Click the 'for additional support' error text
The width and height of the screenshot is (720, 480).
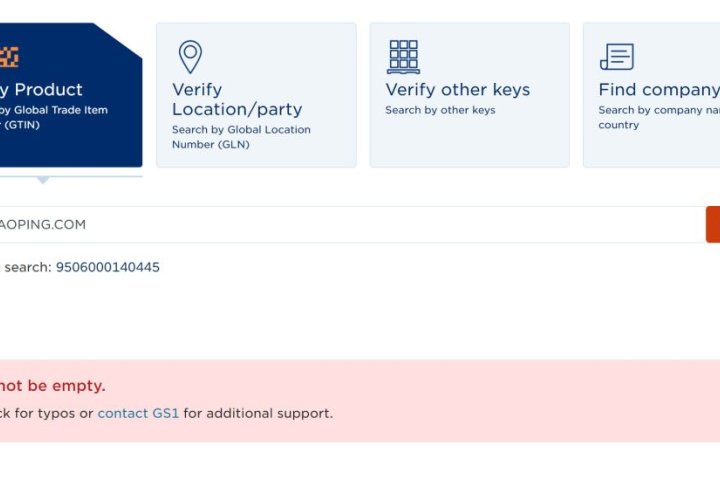click(x=258, y=413)
